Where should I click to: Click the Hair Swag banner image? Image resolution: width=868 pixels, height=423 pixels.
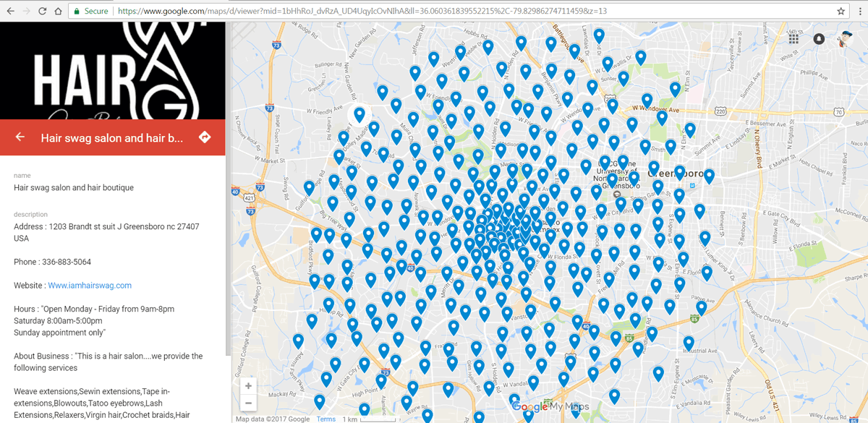pyautogui.click(x=113, y=70)
